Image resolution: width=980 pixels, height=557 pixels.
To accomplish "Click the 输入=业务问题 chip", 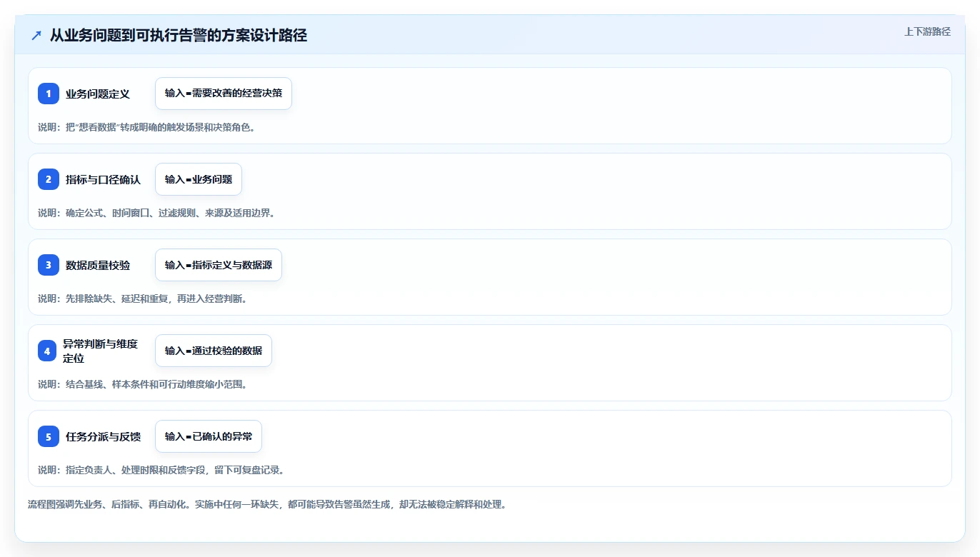I will [x=199, y=179].
